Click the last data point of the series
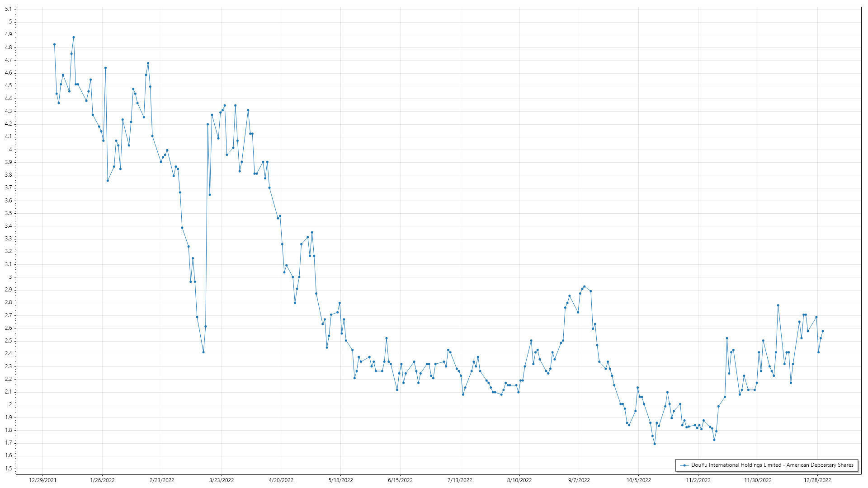Image resolution: width=868 pixels, height=488 pixels. pyautogui.click(x=823, y=331)
